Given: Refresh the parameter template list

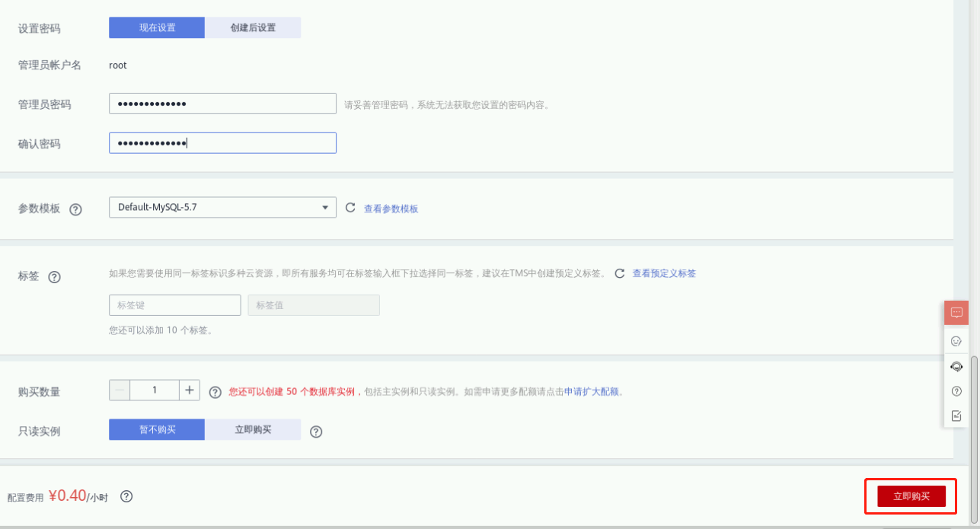Looking at the screenshot, I should [x=350, y=207].
